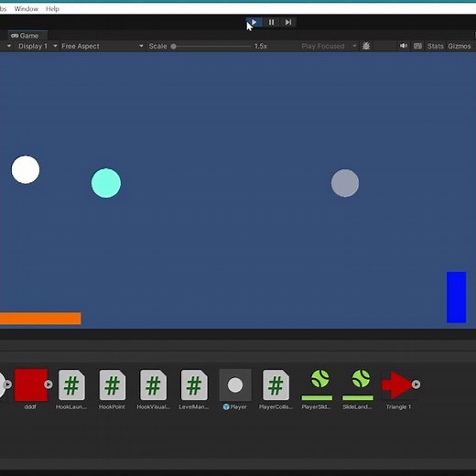Toggle the Stats overlay
This screenshot has width=476, height=476.
435,46
